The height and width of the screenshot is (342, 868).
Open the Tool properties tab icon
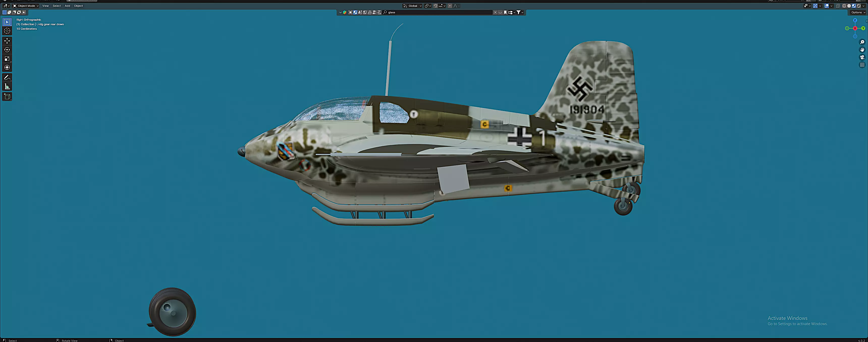point(345,12)
